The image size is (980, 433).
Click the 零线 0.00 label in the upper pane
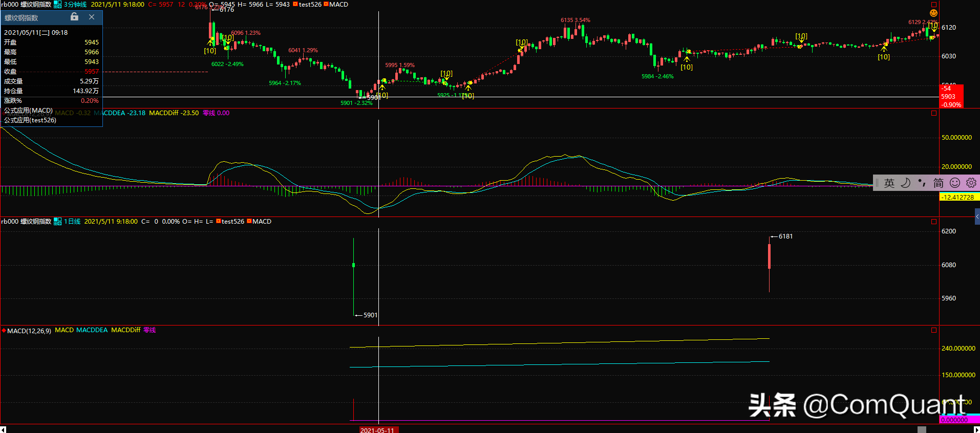216,113
